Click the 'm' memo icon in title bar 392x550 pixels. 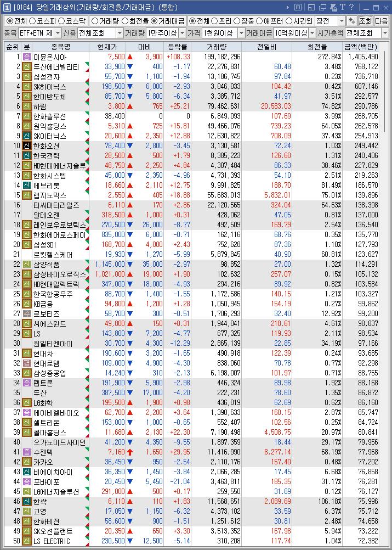point(298,7)
